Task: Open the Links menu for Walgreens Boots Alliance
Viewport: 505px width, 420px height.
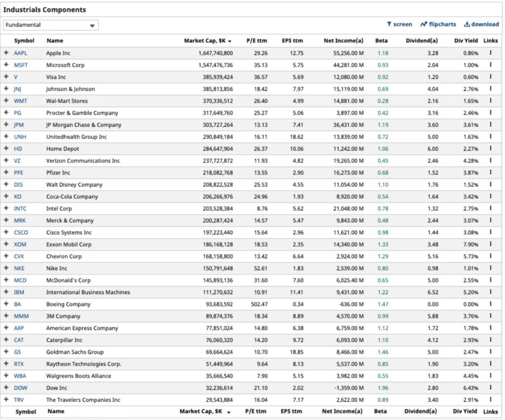Action: (490, 376)
